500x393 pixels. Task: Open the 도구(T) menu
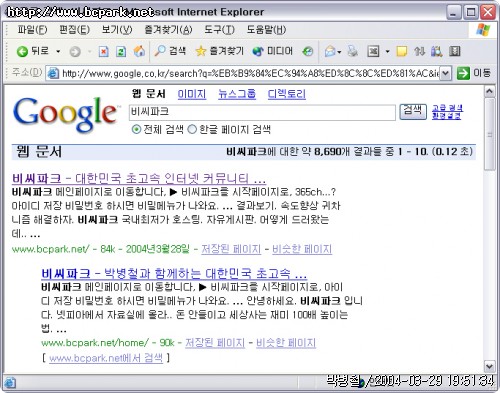point(219,30)
